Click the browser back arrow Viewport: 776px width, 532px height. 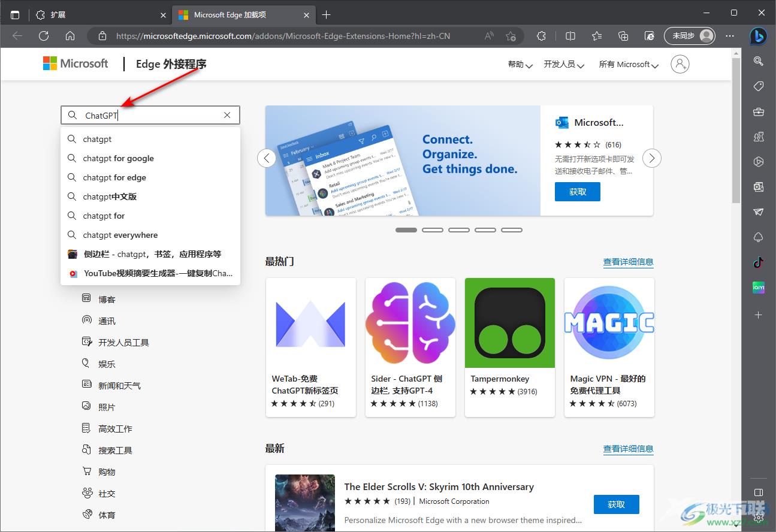(x=17, y=36)
